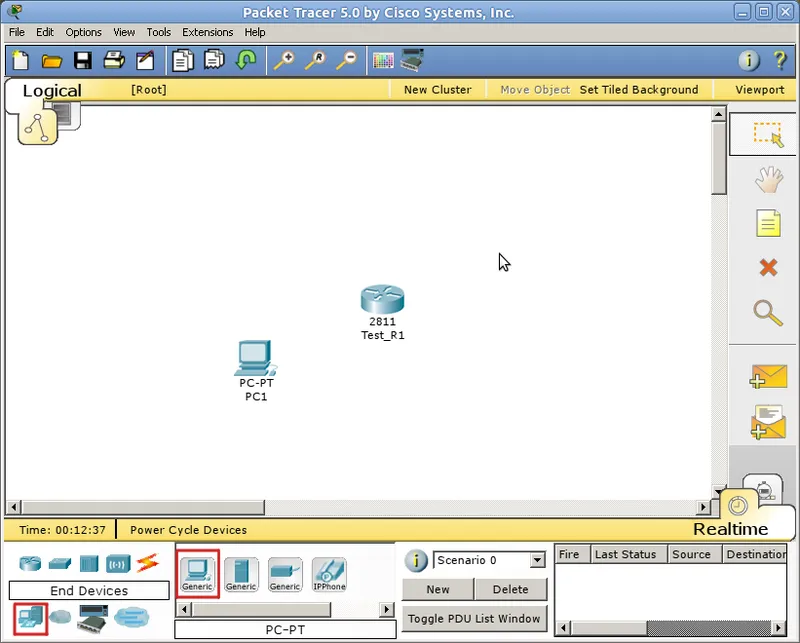Click the green Undo arrow icon
This screenshot has width=800, height=643.
pyautogui.click(x=246, y=60)
